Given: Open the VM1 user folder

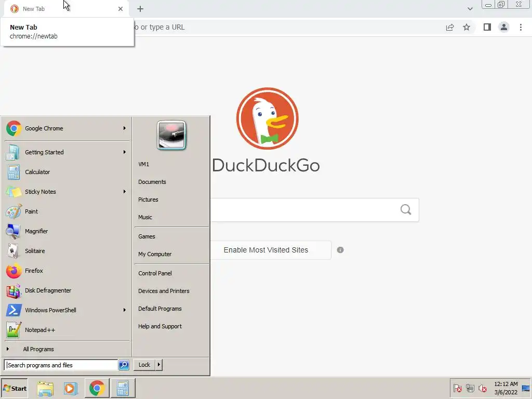Looking at the screenshot, I should click(x=143, y=164).
